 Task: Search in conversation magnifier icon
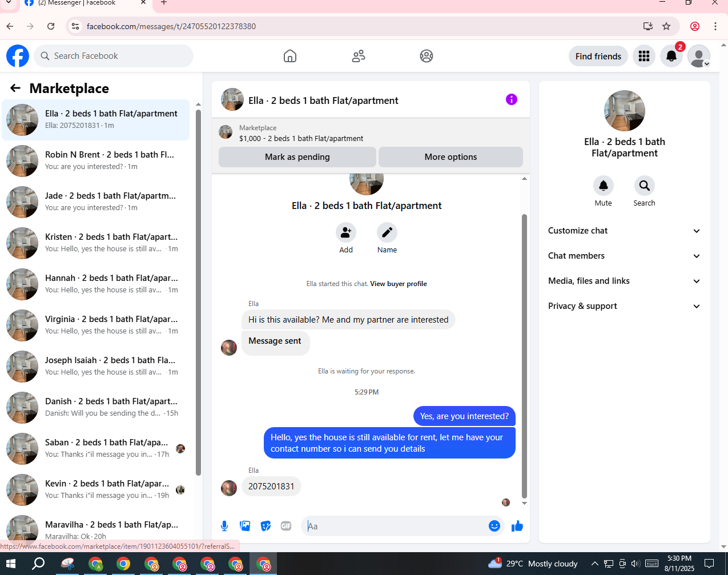tap(644, 186)
